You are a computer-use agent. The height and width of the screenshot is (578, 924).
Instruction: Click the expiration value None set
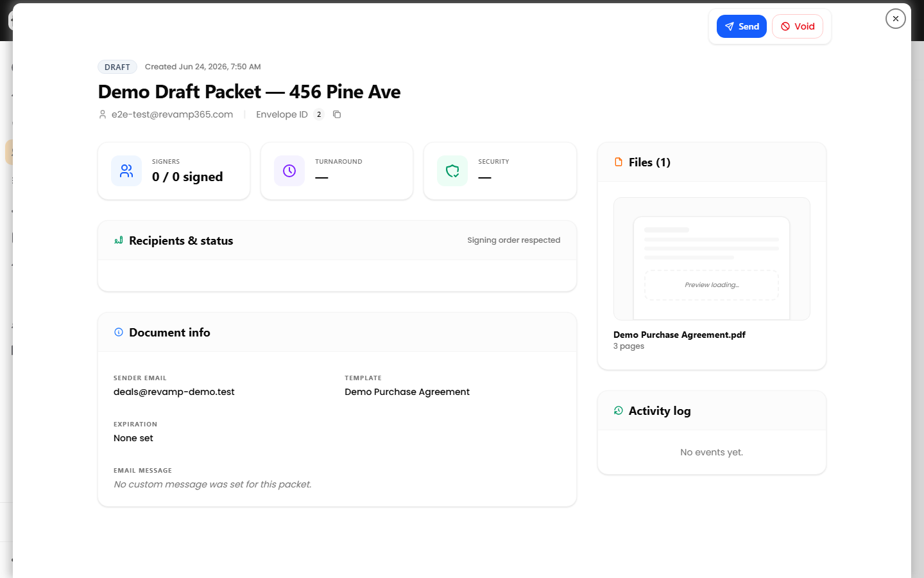click(133, 438)
